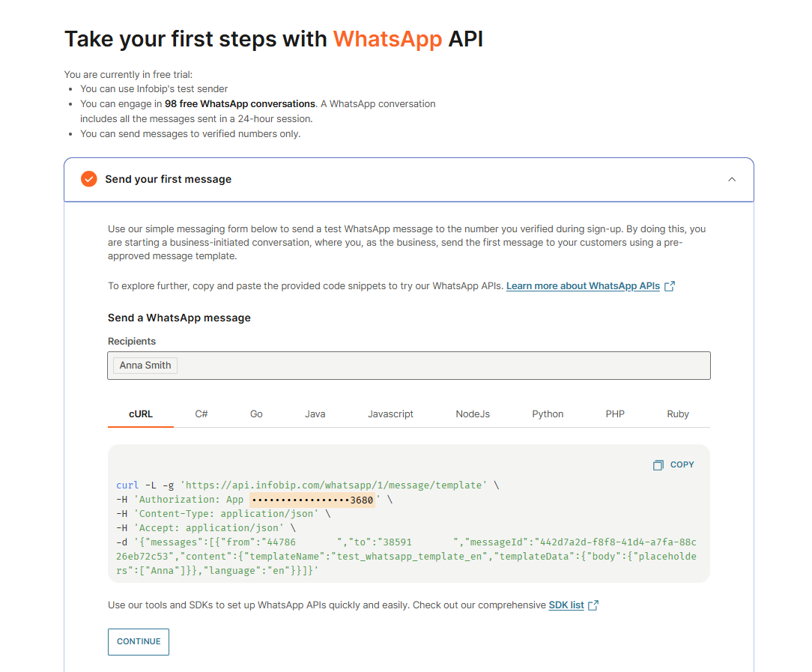This screenshot has height=672, width=812.
Task: Click the Send your first message heading
Action: (169, 179)
